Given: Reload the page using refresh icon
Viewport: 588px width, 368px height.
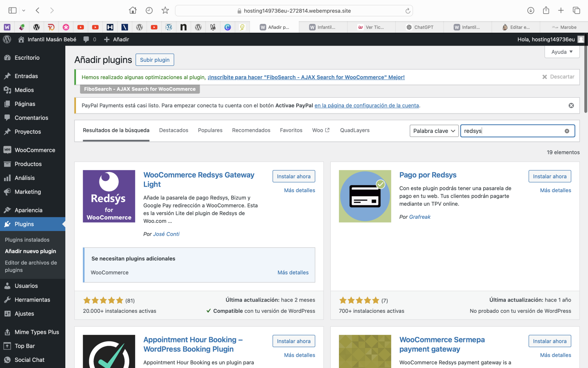Looking at the screenshot, I should pyautogui.click(x=408, y=11).
